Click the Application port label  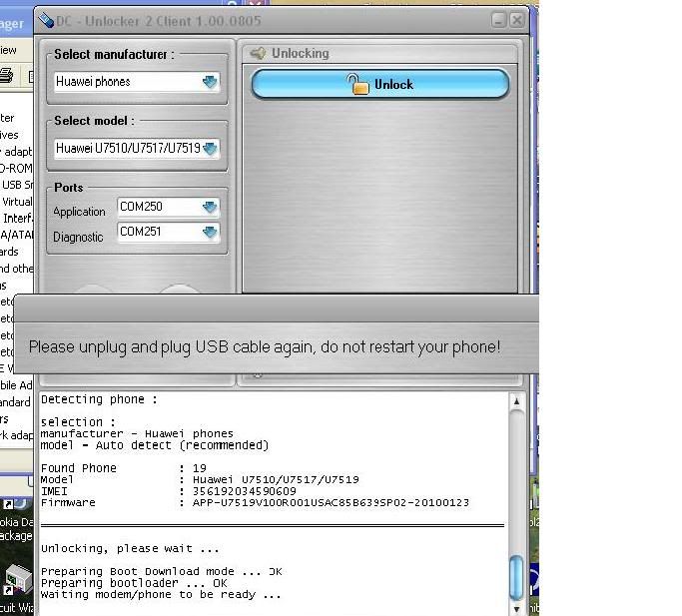click(x=79, y=212)
